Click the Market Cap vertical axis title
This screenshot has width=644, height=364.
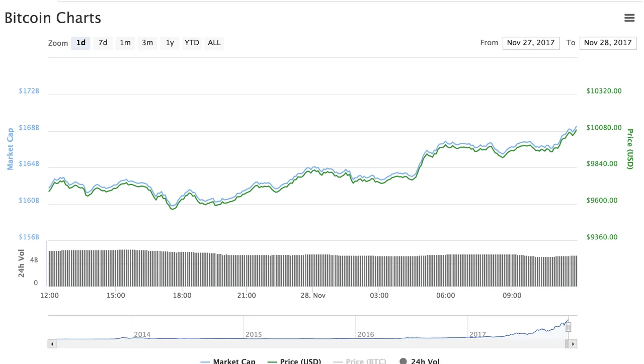[10, 149]
